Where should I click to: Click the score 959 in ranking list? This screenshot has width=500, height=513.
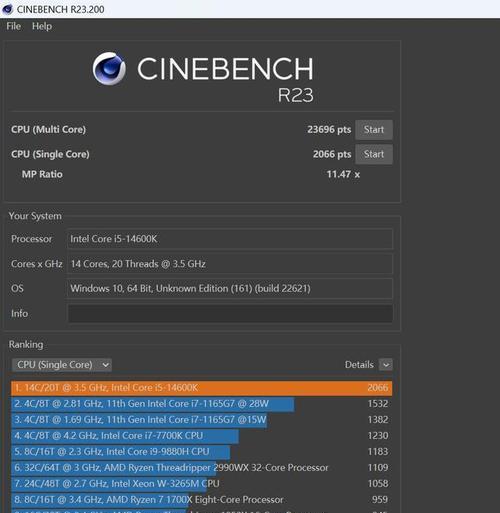click(380, 500)
